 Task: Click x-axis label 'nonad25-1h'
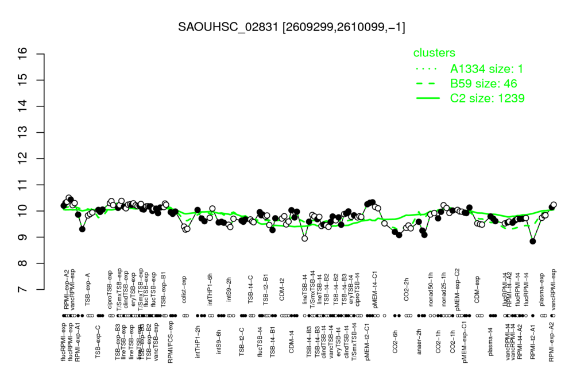(x=444, y=291)
